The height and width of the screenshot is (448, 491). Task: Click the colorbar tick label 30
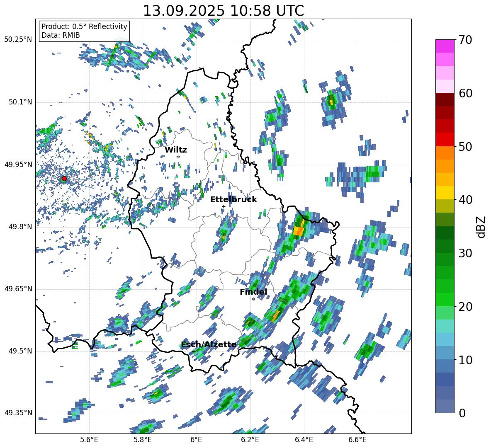pyautogui.click(x=465, y=253)
